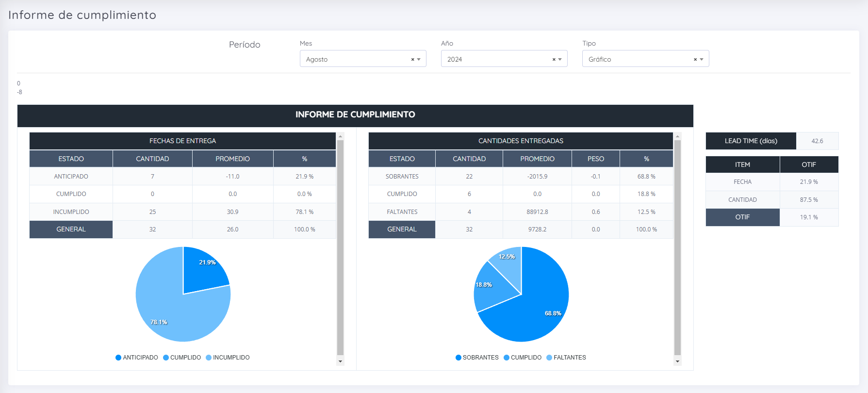
Task: Toggle CUMPLIDO legend in delivery dates chart
Action: tap(182, 358)
